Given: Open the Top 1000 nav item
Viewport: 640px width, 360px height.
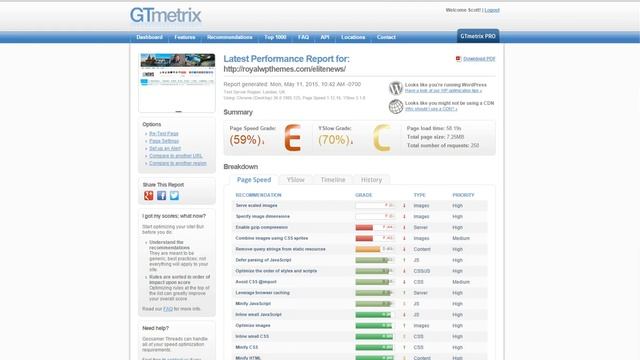Looking at the screenshot, I should click(275, 37).
